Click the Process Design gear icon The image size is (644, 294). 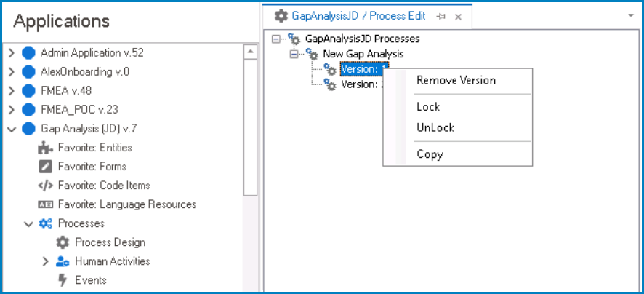63,242
